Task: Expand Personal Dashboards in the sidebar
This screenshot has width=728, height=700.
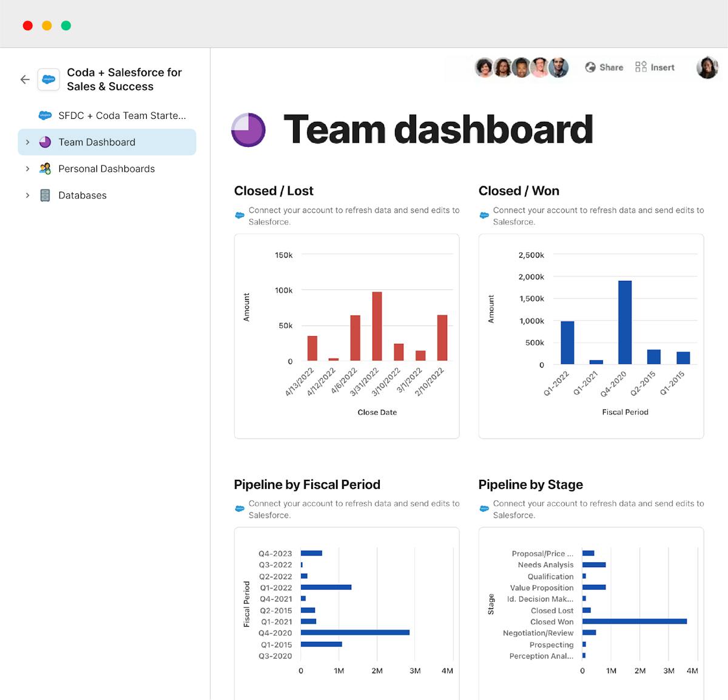Action: (27, 169)
